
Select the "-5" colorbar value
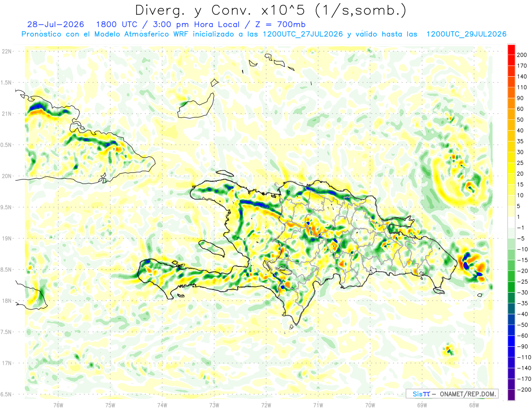[x=520, y=239]
